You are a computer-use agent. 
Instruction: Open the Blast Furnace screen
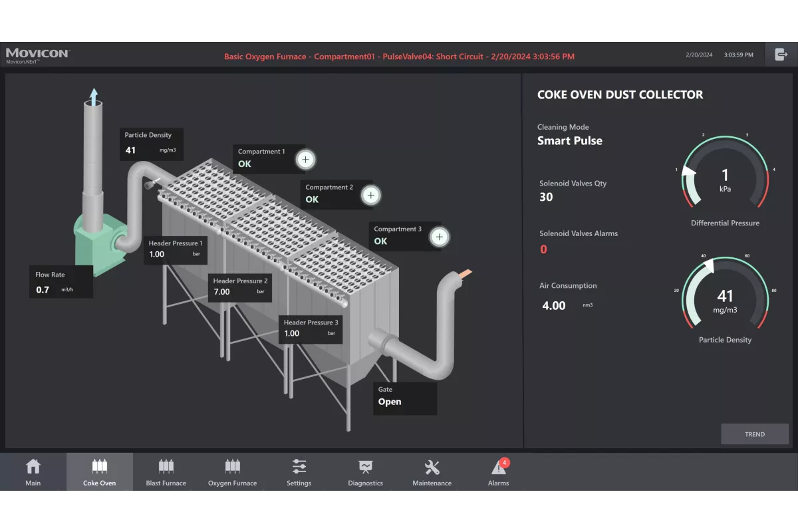click(x=166, y=472)
